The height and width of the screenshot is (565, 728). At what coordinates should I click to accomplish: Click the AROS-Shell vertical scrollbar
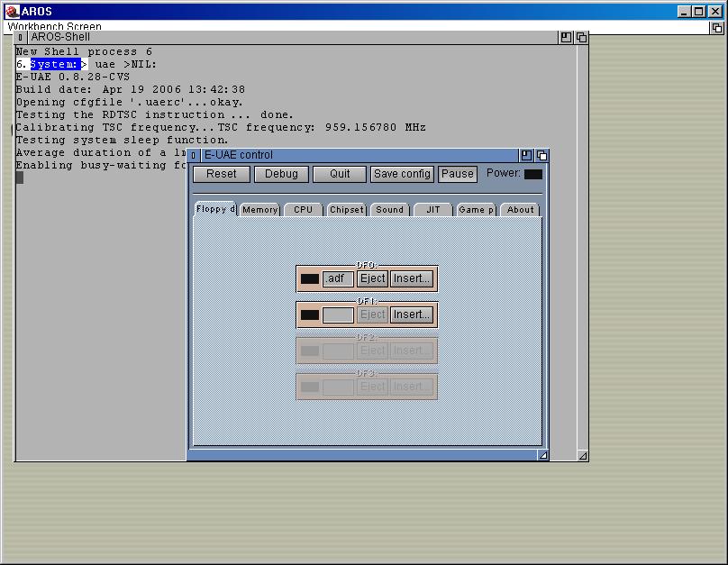tap(583, 247)
